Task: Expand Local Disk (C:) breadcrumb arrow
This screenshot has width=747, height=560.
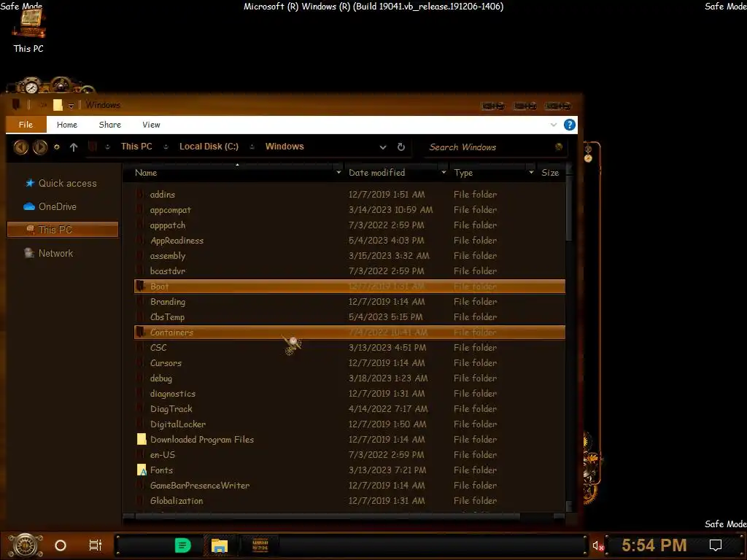Action: pos(252,147)
